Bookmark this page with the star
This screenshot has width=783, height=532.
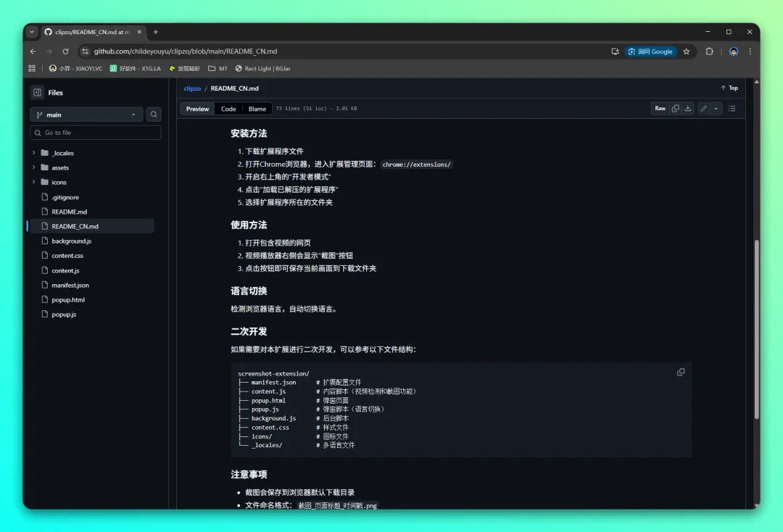coord(687,51)
